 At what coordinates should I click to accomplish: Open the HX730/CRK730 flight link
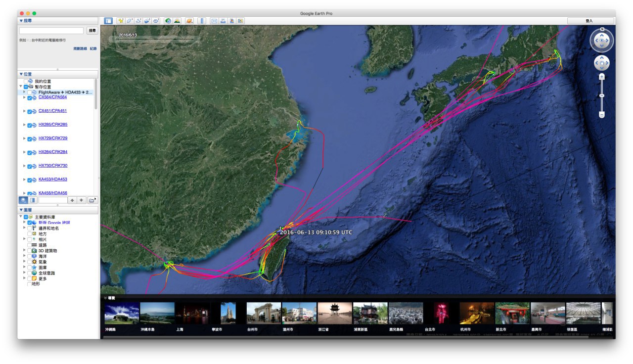pyautogui.click(x=53, y=166)
